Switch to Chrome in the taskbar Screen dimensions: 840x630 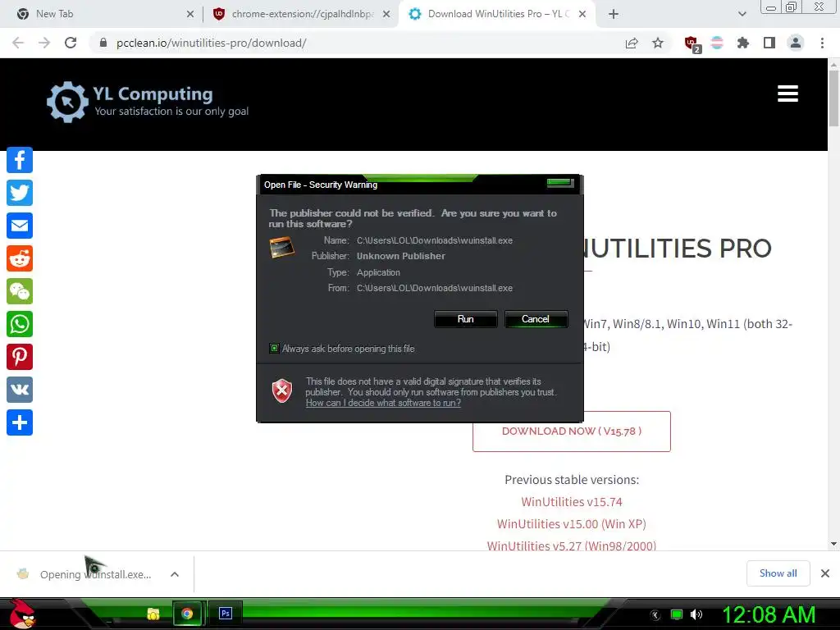point(187,614)
